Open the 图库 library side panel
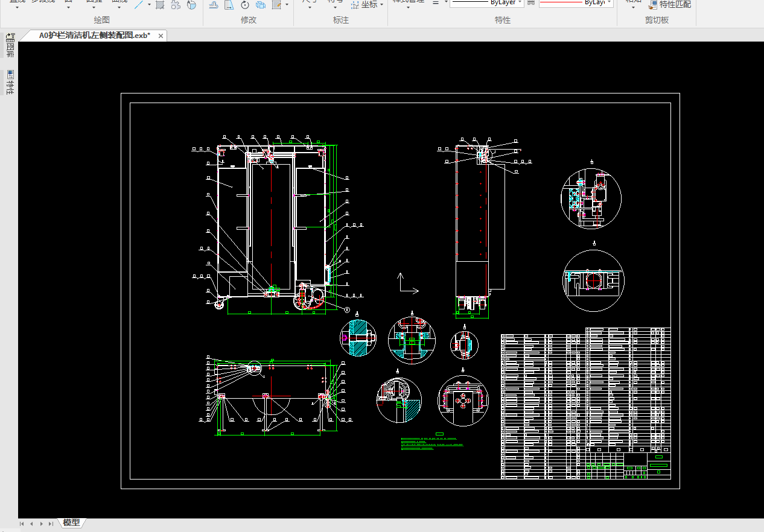This screenshot has width=764, height=532. (10, 46)
